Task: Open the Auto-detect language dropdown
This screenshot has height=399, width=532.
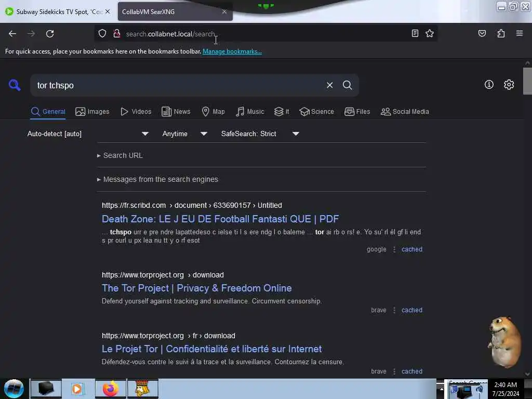Action: click(x=88, y=134)
